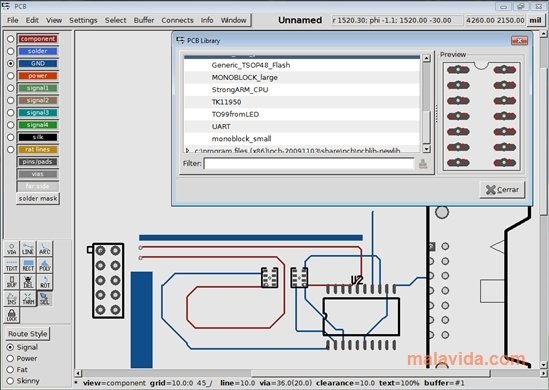Viewport: 549px width, 390px height.
Task: Select the DEL delete tool
Action: pos(28,282)
